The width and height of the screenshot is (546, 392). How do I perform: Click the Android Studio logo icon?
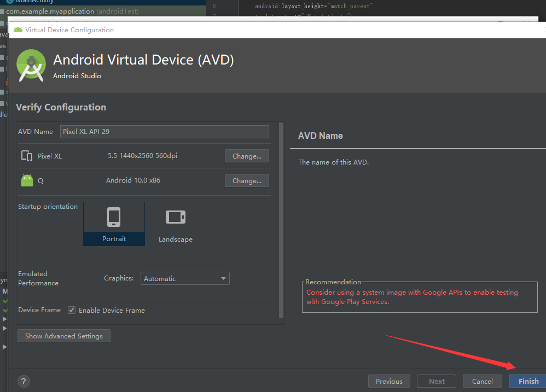(31, 66)
